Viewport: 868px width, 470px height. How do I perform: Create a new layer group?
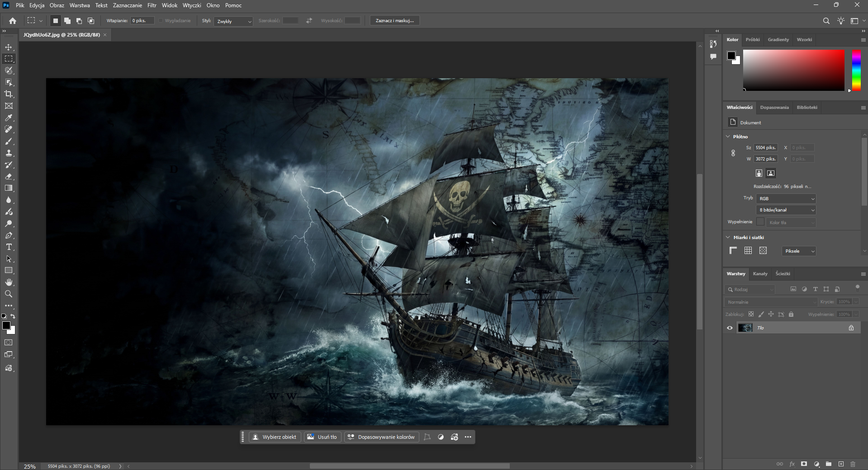(829, 464)
